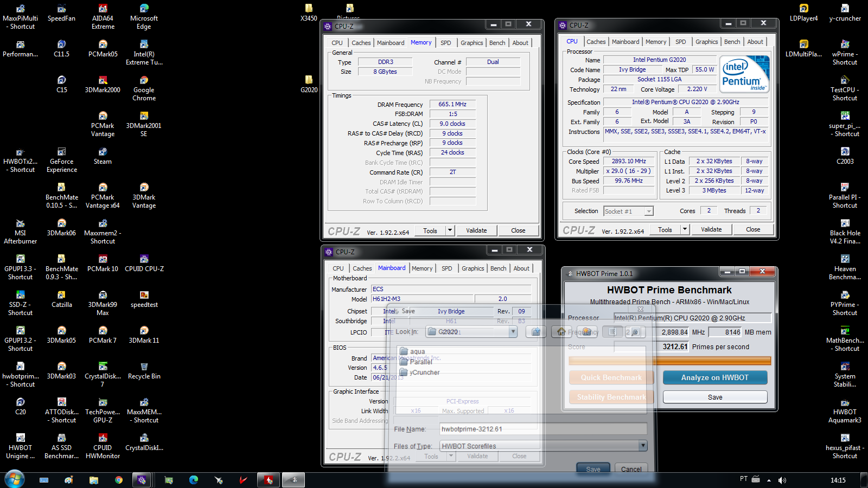Select the Parallel folder in Save dialog
The width and height of the screenshot is (868, 488).
[x=416, y=362]
